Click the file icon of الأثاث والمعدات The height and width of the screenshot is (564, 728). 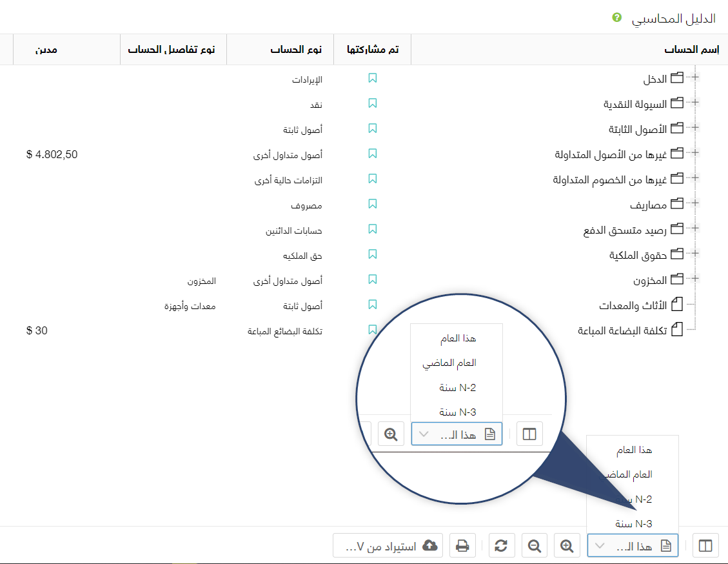678,304
